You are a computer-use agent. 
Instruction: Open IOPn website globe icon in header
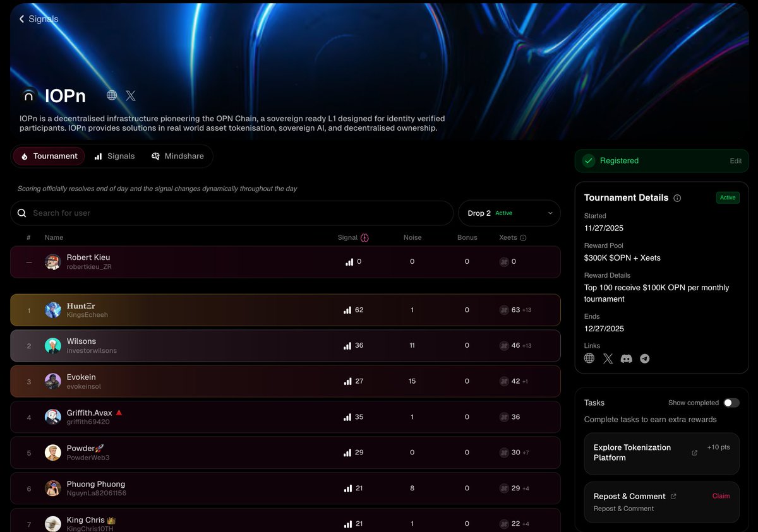112,95
